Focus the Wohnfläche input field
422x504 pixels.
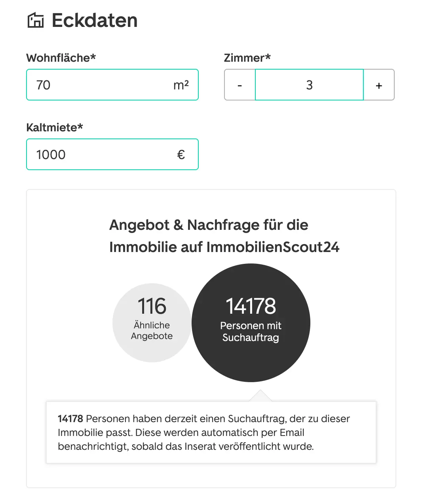click(99, 85)
